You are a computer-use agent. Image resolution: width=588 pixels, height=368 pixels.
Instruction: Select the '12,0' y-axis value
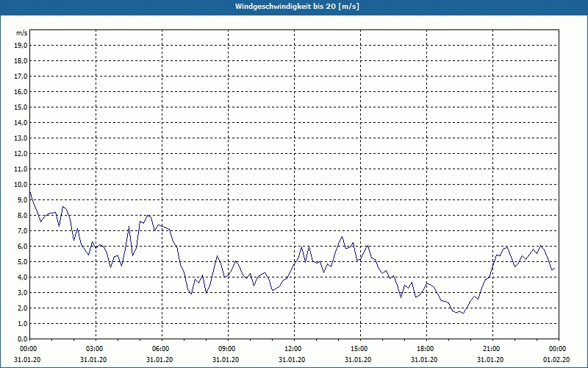click(x=21, y=154)
